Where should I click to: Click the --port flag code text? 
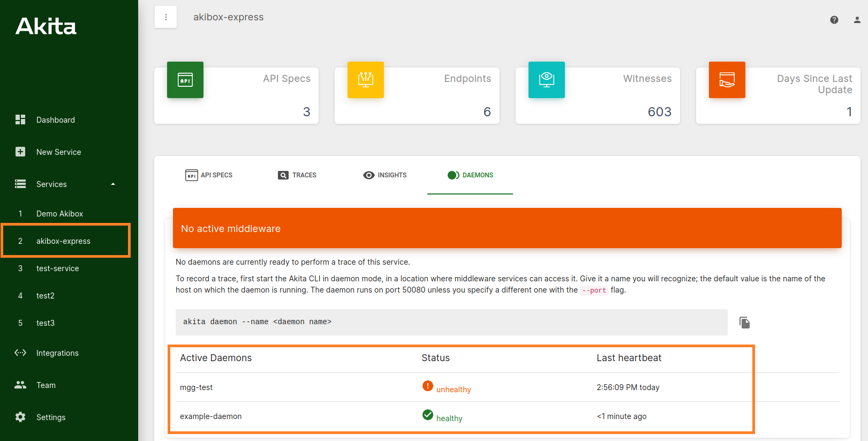click(x=594, y=290)
